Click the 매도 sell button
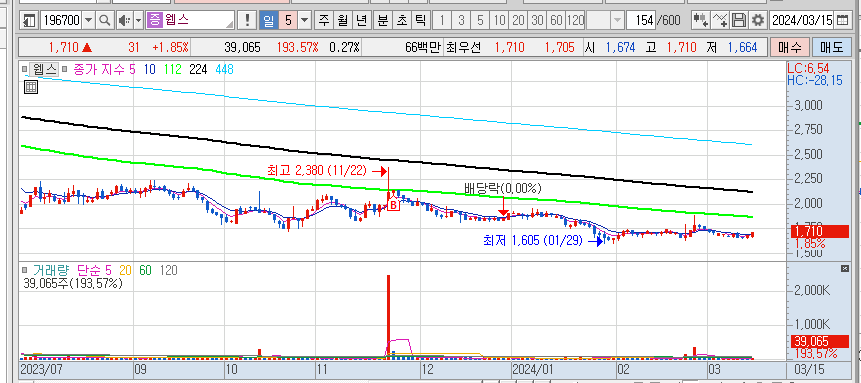Screen dimensions: 861x383 pos(831,47)
